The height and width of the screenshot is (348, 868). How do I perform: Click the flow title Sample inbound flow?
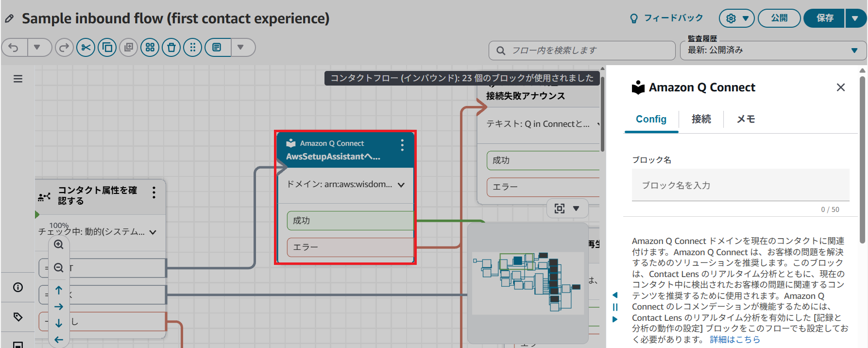[x=176, y=18]
